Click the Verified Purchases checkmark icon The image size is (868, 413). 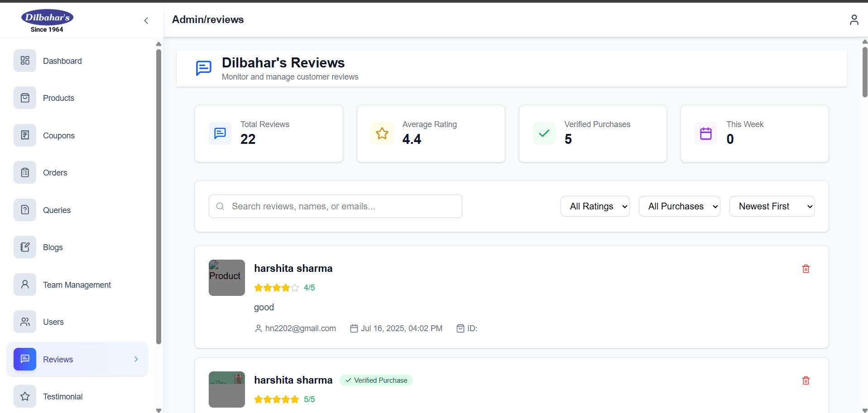pos(544,133)
